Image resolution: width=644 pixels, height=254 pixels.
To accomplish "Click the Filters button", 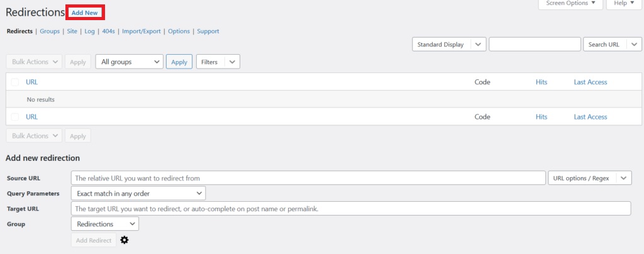I will click(210, 62).
